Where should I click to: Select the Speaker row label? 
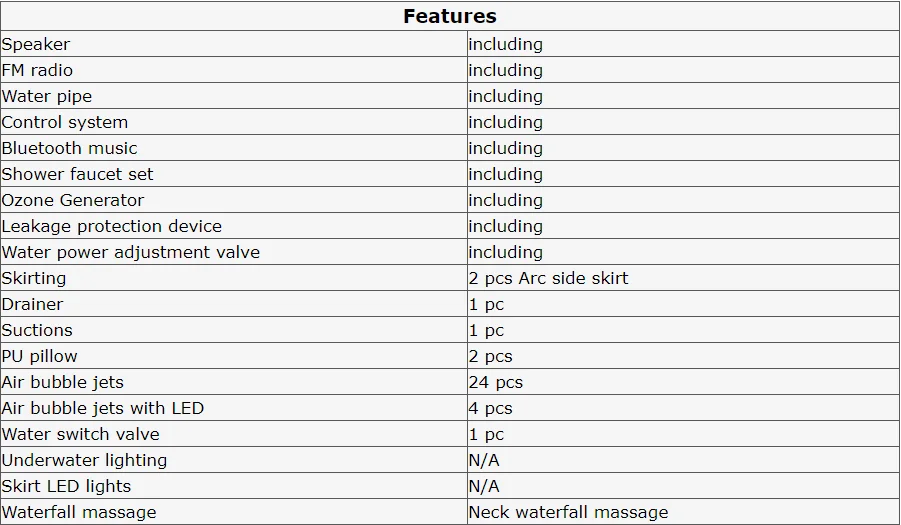(x=36, y=44)
